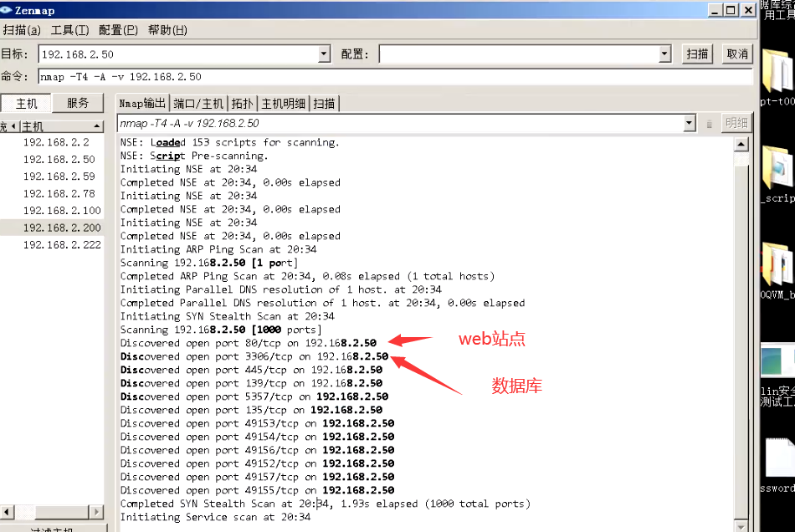Select the 服务 services button
The height and width of the screenshot is (532, 795).
click(x=78, y=104)
